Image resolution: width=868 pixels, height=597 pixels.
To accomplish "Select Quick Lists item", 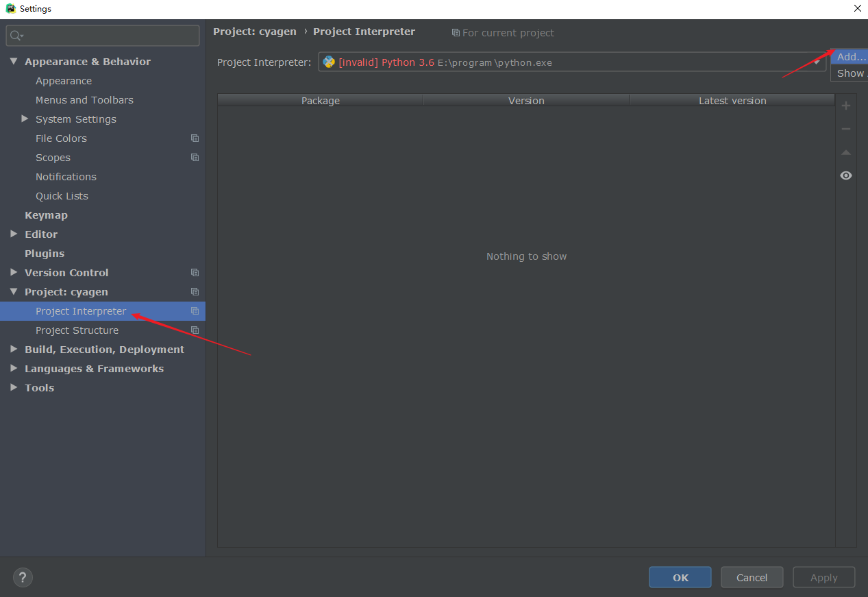I will [x=62, y=196].
